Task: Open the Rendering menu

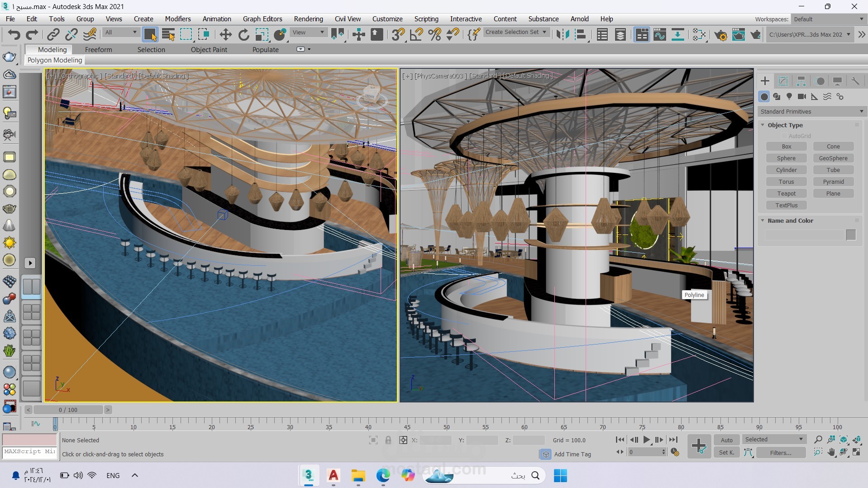Action: 308,19
